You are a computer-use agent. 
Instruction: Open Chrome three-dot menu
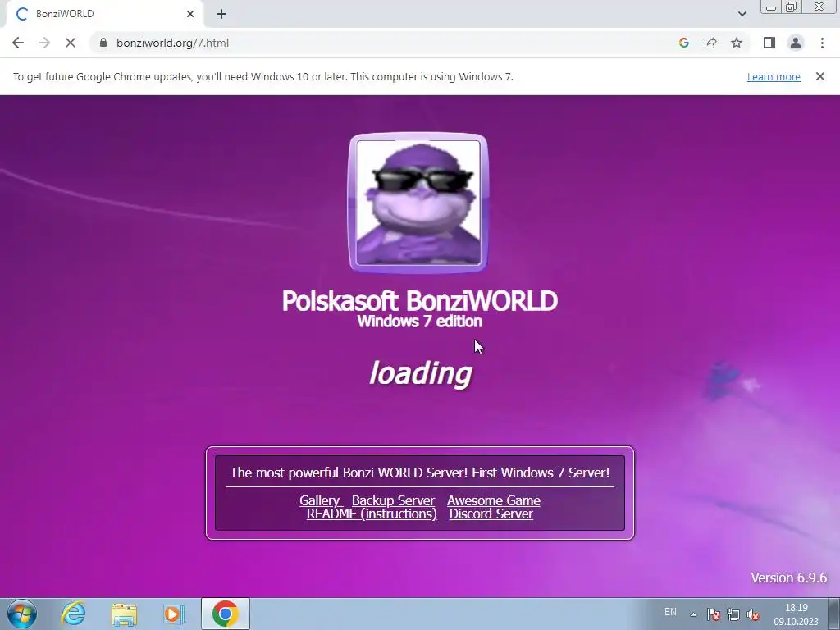coord(822,43)
